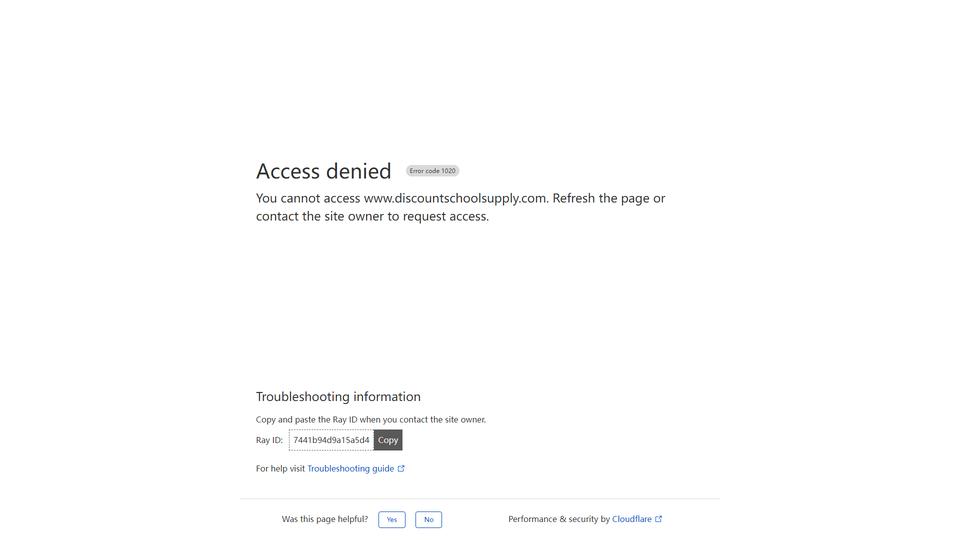This screenshot has height=540, width=960.
Task: Click the divider line above the footer
Action: tap(480, 499)
